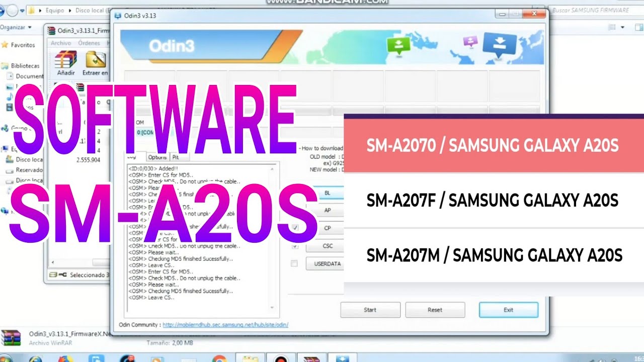Click the CP file button in Odin

(x=328, y=228)
